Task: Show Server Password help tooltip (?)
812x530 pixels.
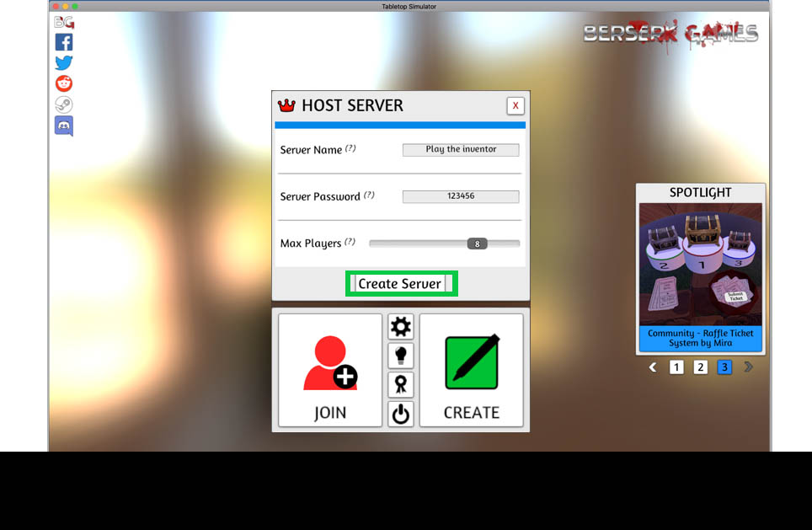Action: coord(369,195)
